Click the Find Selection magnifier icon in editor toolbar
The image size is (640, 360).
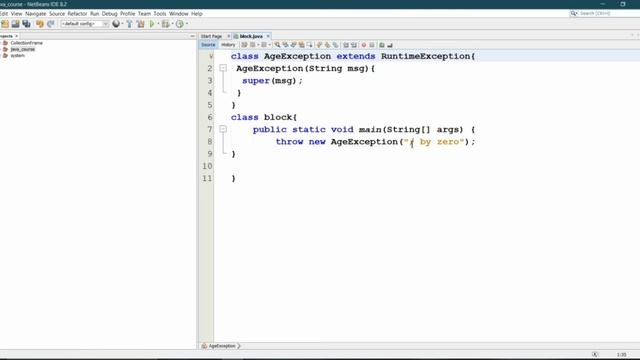(277, 45)
